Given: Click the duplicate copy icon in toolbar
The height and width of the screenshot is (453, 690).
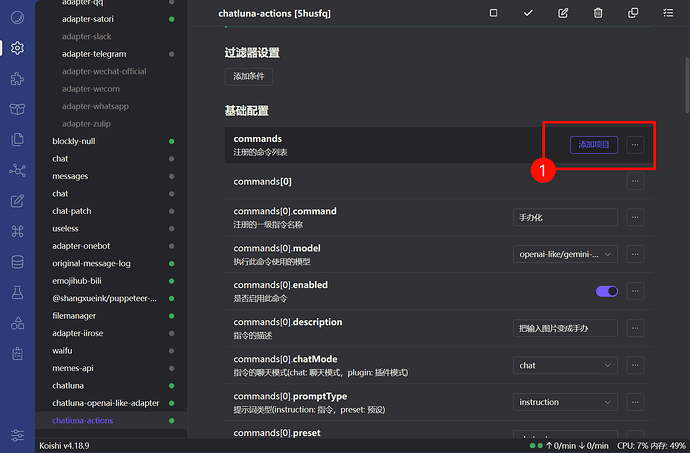Looking at the screenshot, I should click(x=633, y=13).
